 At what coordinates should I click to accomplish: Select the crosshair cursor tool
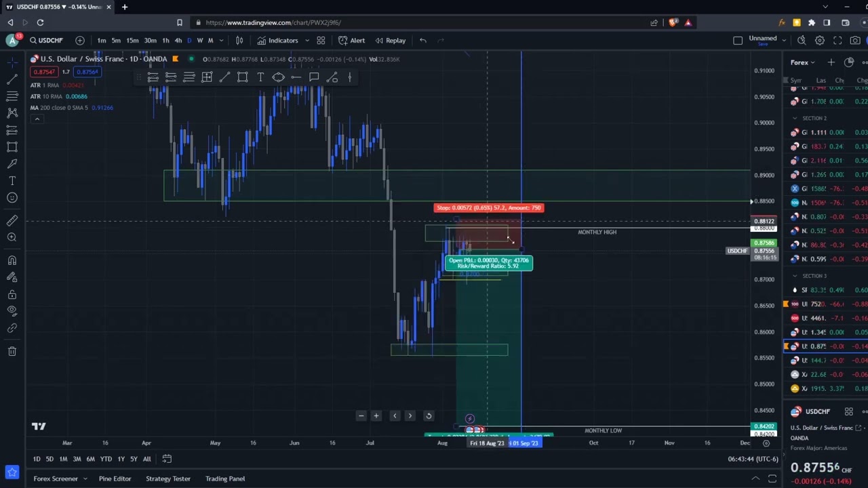12,62
